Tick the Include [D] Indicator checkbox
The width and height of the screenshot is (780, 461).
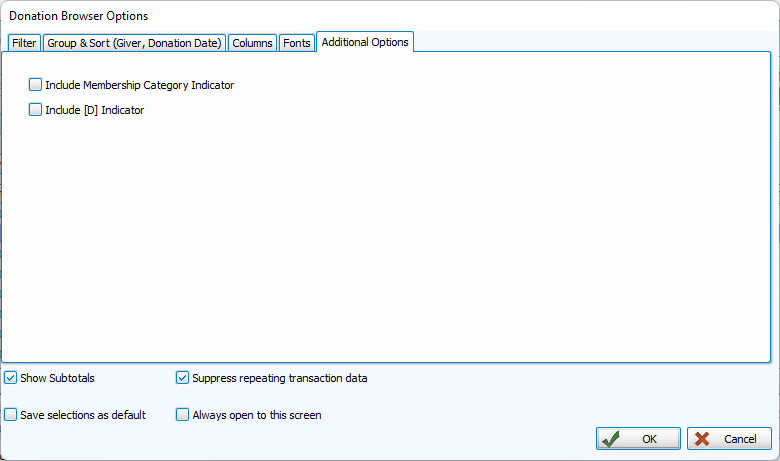tap(36, 110)
